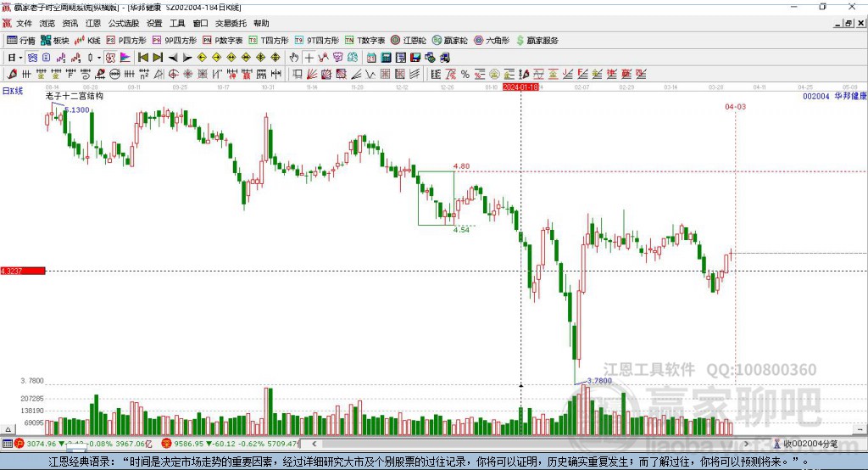Click the grid icon in status bar
The height and width of the screenshot is (470, 868).
[x=7, y=444]
